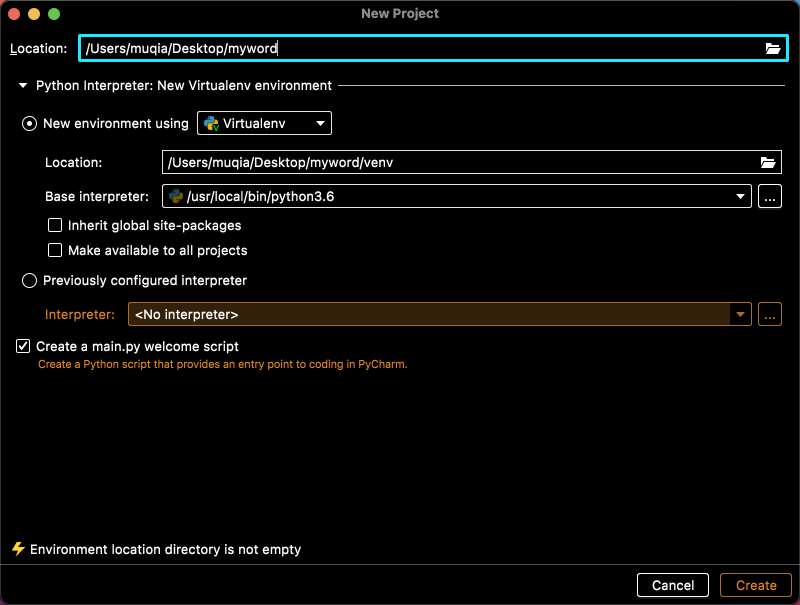800x605 pixels.
Task: Browse folder icon in project Location field
Action: (x=772, y=48)
